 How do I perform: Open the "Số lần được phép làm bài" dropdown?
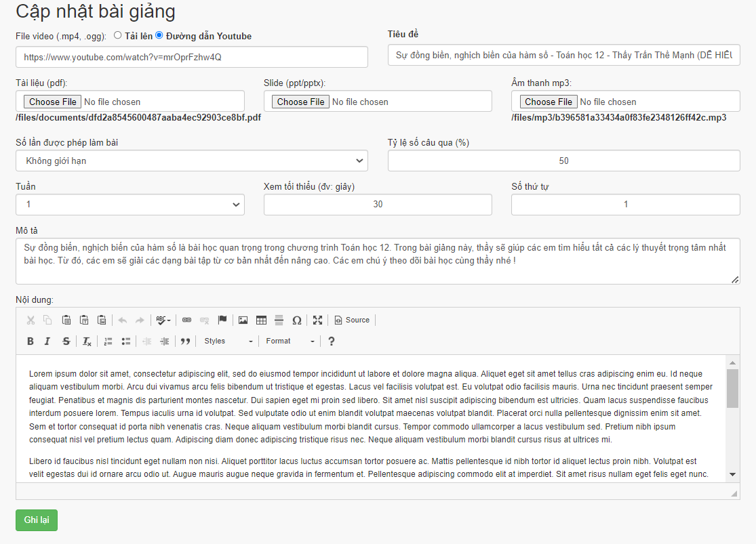191,161
